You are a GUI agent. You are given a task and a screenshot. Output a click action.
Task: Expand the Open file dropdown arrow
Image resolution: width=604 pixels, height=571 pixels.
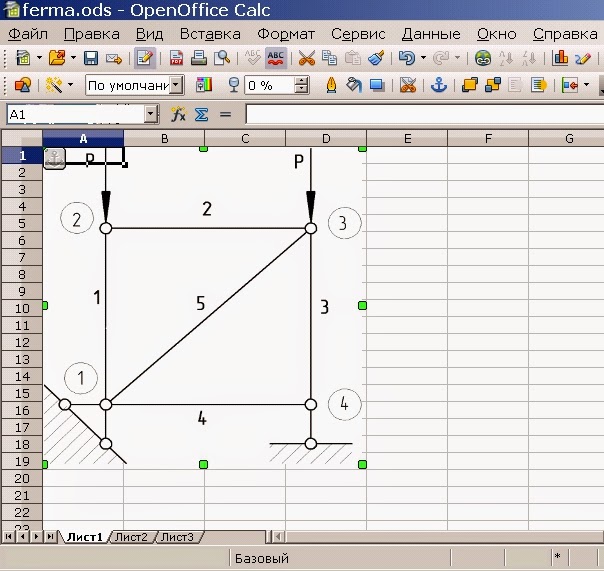[73, 58]
